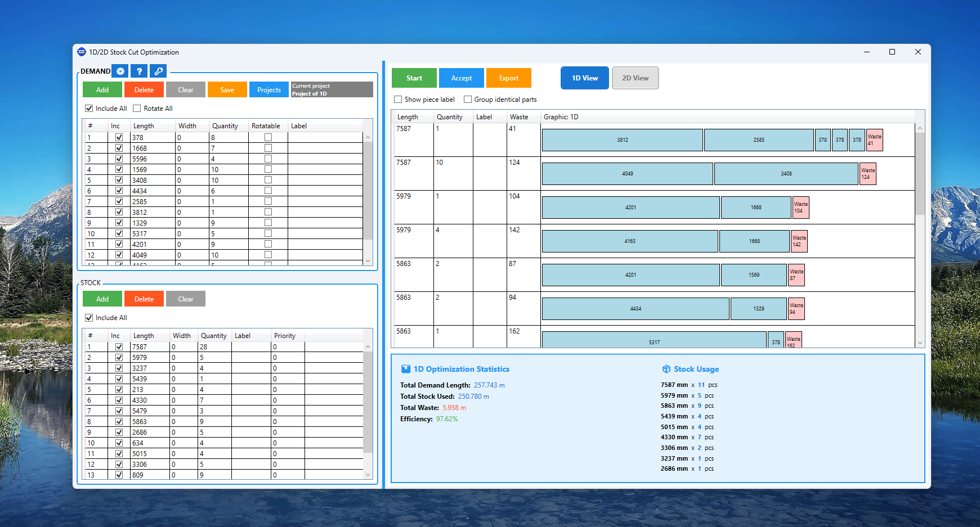The height and width of the screenshot is (527, 980).
Task: Switch to 2D View
Action: (x=635, y=78)
